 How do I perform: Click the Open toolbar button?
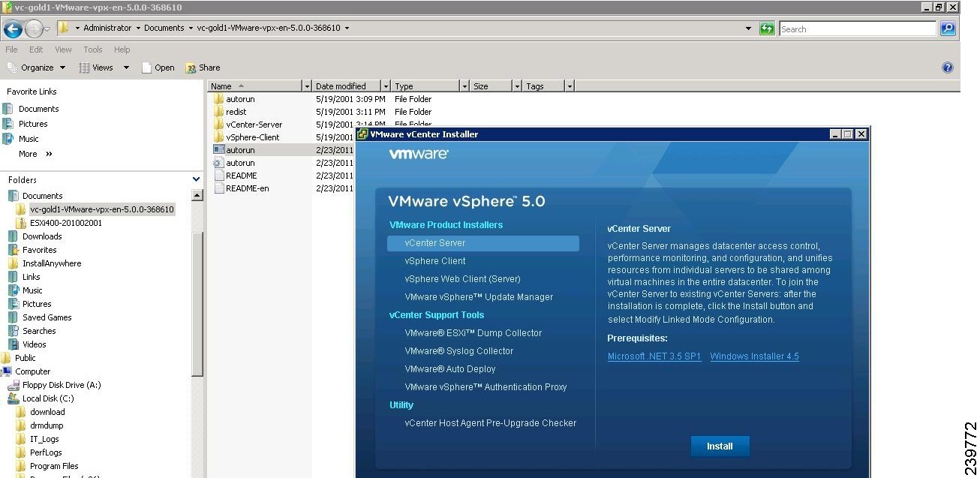158,68
